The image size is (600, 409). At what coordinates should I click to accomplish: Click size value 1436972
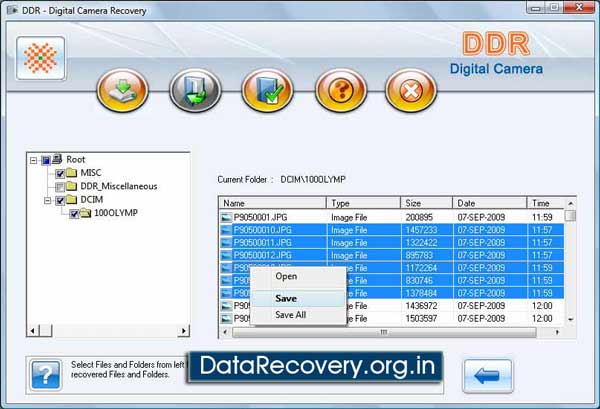(x=421, y=306)
